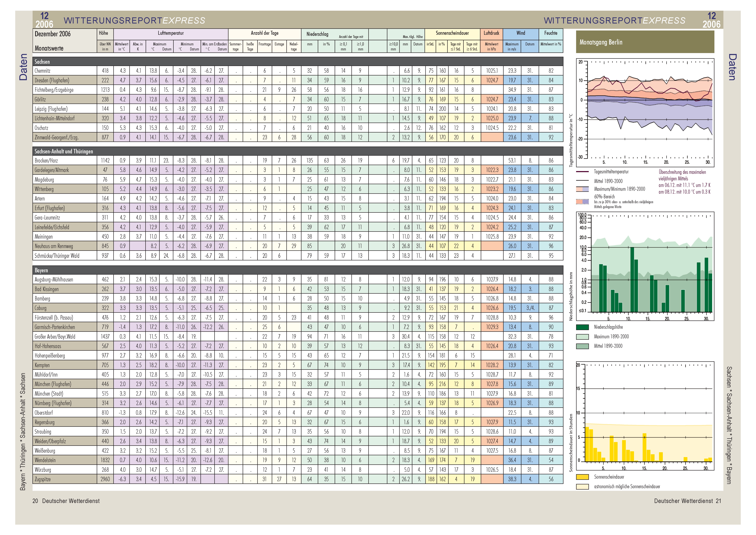The width and height of the screenshot is (756, 535).
Task: Click the Bayern section header bar
Action: pos(298,270)
